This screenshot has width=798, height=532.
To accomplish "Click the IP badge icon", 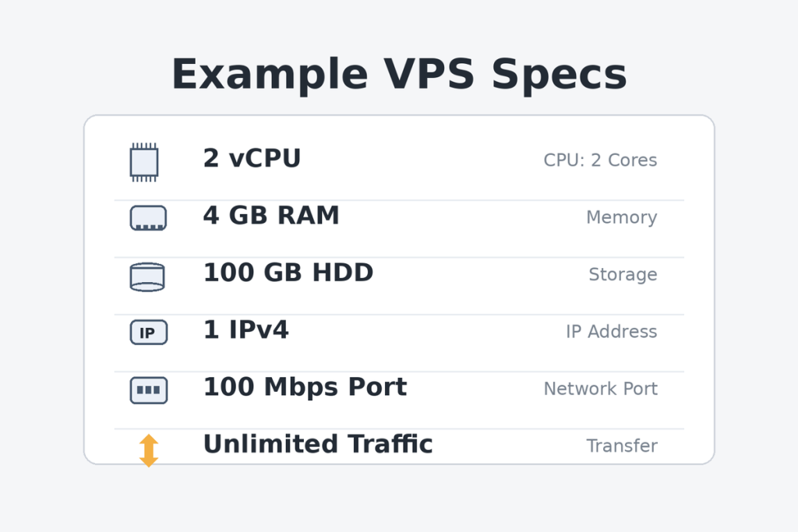I will tap(148, 333).
